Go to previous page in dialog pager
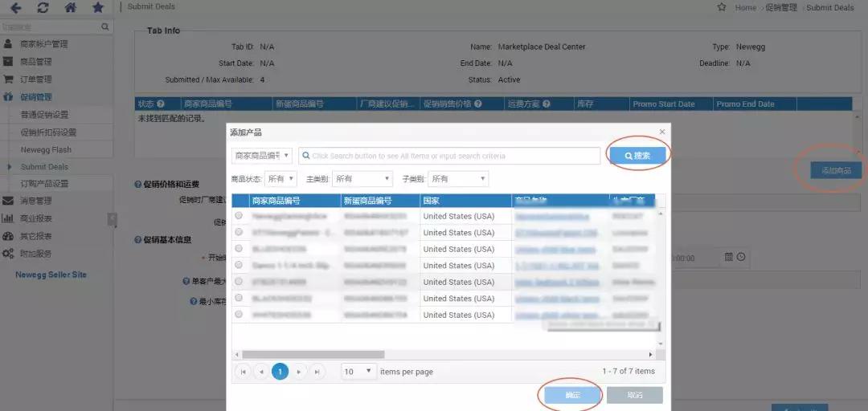The height and width of the screenshot is (411, 868). (261, 372)
